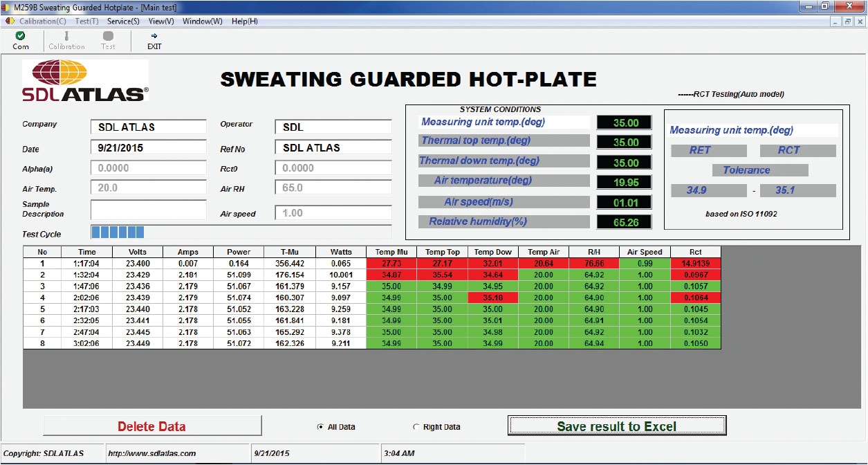Click the Alpha(a) field
The image size is (868, 465).
(148, 167)
